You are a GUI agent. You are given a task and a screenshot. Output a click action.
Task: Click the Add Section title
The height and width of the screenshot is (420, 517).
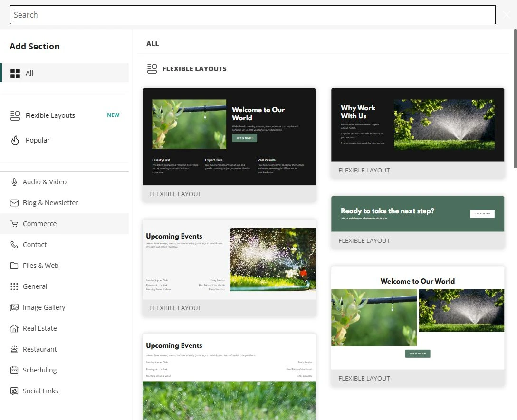point(35,47)
